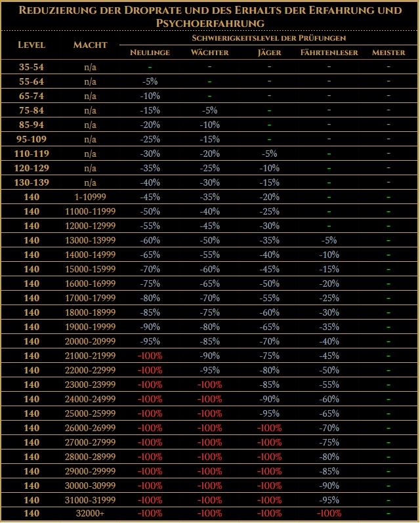Click the Fährtenleser column header

329,52
